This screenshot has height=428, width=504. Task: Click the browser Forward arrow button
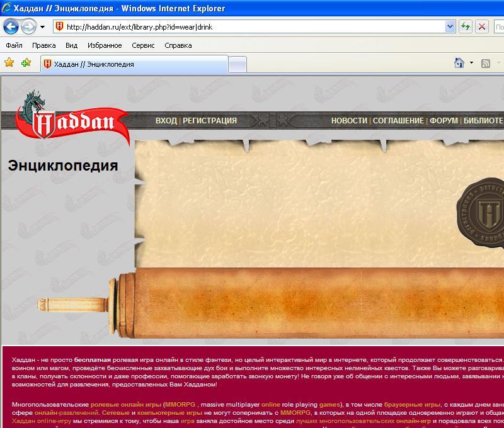pos(28,26)
